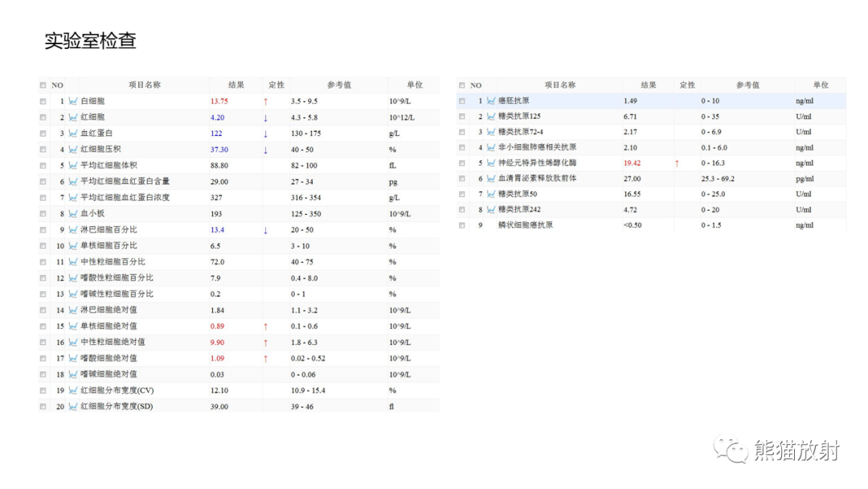Click the red result value 19.42

tap(633, 162)
